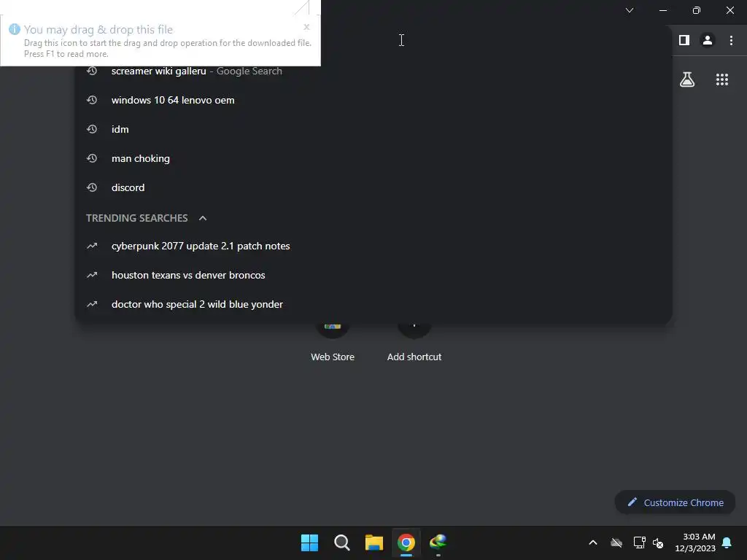Image resolution: width=747 pixels, height=560 pixels.
Task: Click the muted volume tray icon
Action: coord(658,542)
